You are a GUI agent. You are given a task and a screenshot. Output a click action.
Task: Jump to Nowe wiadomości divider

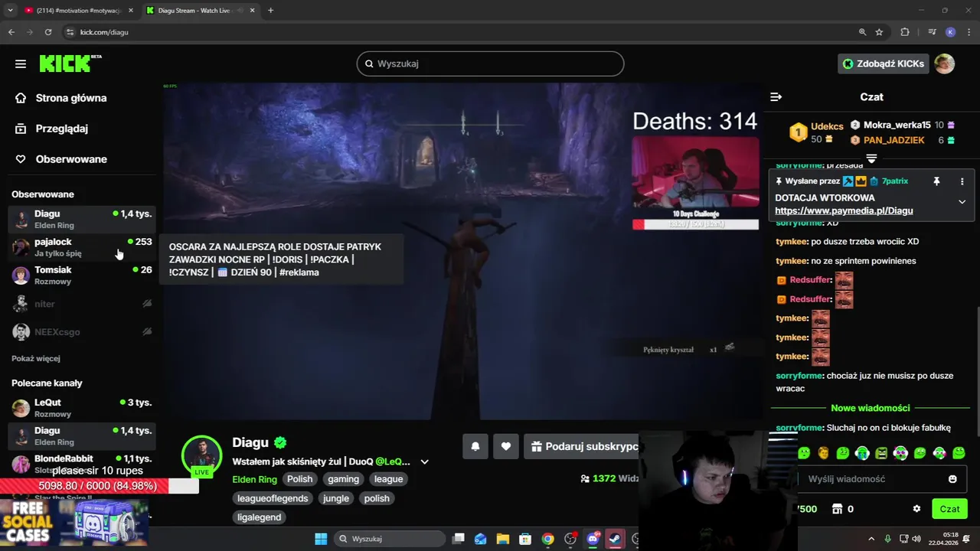[871, 408]
